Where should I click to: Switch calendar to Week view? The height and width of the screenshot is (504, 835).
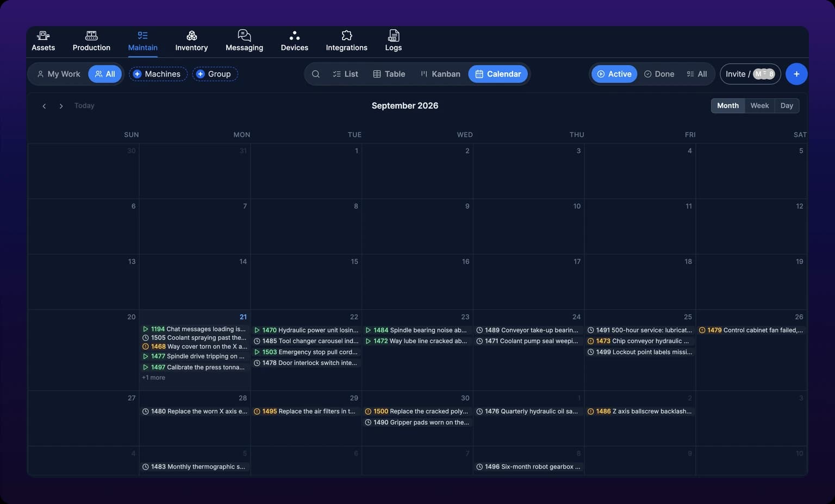(759, 106)
